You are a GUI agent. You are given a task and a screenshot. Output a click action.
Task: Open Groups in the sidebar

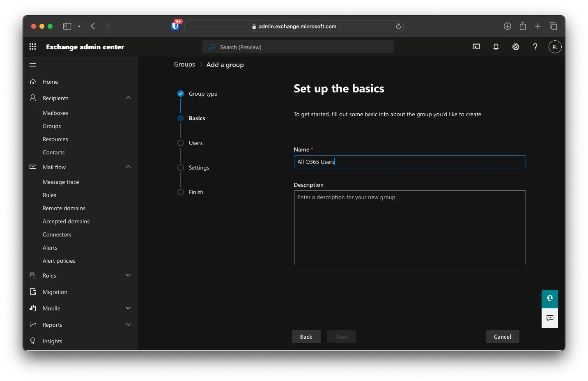point(52,126)
